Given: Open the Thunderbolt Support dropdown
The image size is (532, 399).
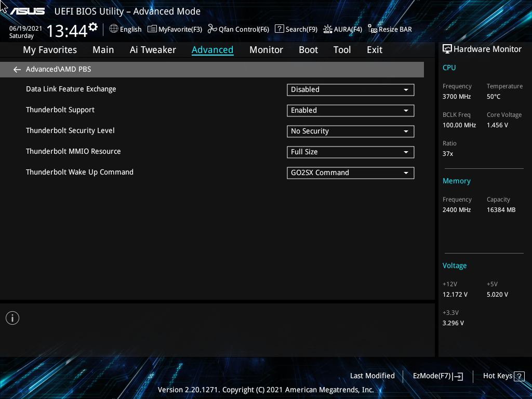Looking at the screenshot, I should coord(350,110).
